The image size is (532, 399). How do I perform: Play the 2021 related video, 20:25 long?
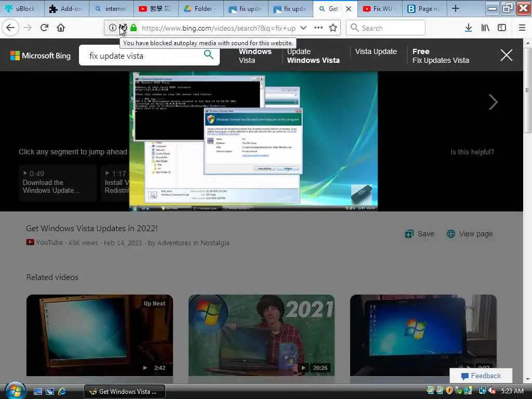pos(261,335)
